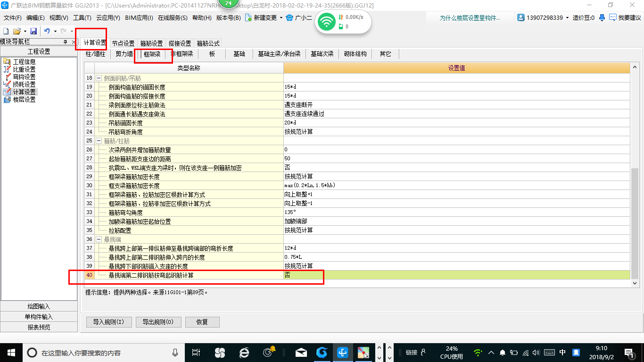This screenshot has width=644, height=362.
Task: Click the Save floppy disk icon
Action: point(33,31)
